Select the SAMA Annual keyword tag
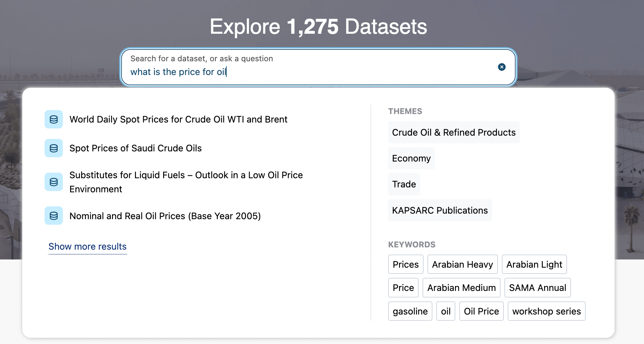 coord(537,288)
